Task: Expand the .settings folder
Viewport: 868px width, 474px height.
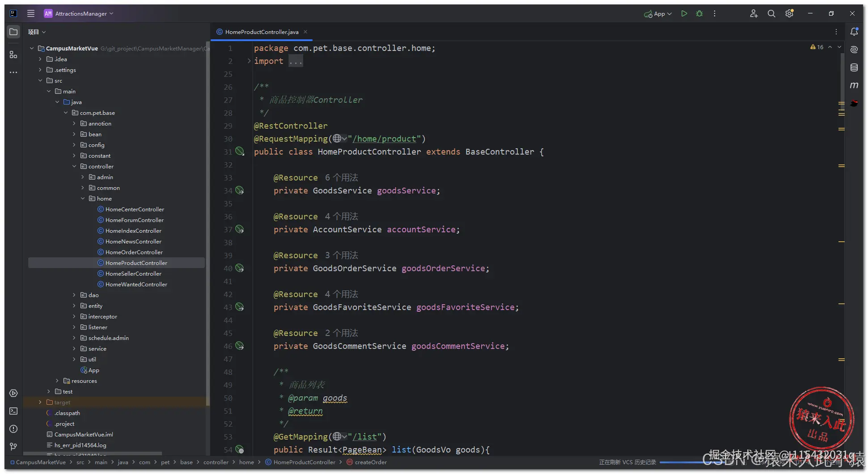Action: pyautogui.click(x=40, y=70)
